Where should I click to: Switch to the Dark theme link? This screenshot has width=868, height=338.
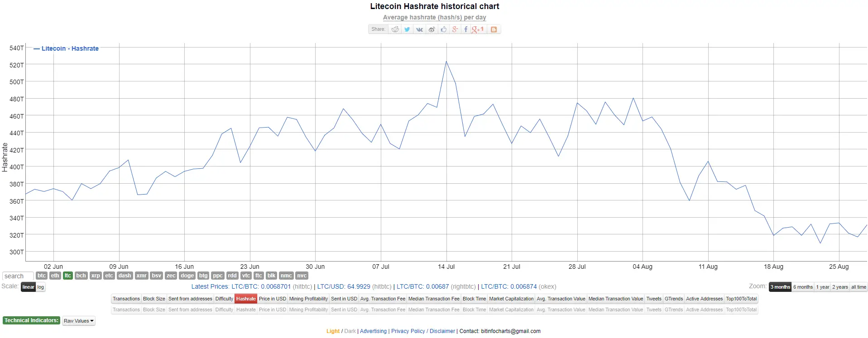(350, 331)
